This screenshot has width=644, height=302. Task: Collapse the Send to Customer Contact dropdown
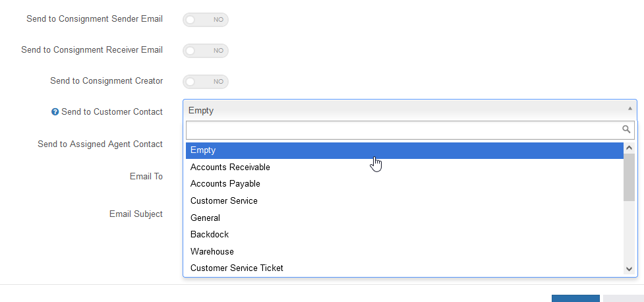pos(409,110)
